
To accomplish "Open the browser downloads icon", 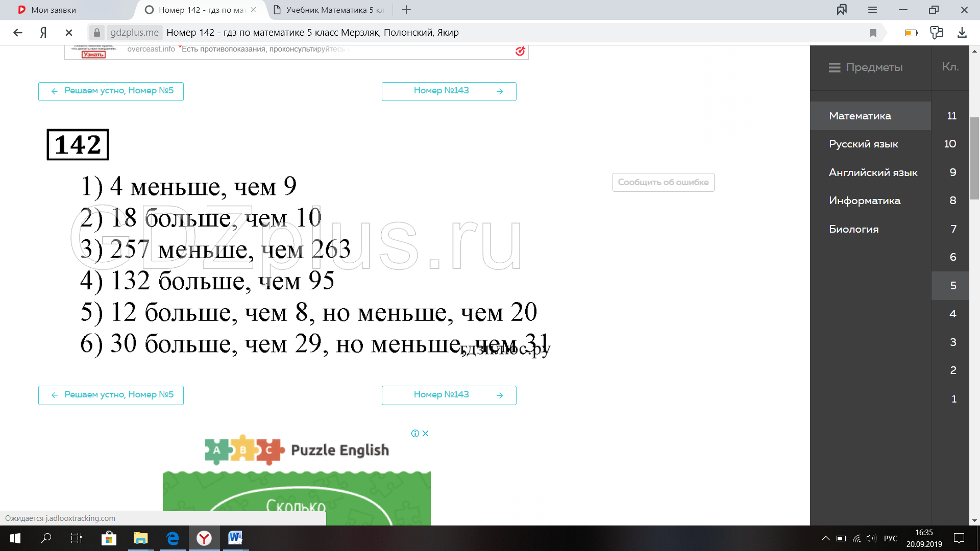I will [x=962, y=33].
